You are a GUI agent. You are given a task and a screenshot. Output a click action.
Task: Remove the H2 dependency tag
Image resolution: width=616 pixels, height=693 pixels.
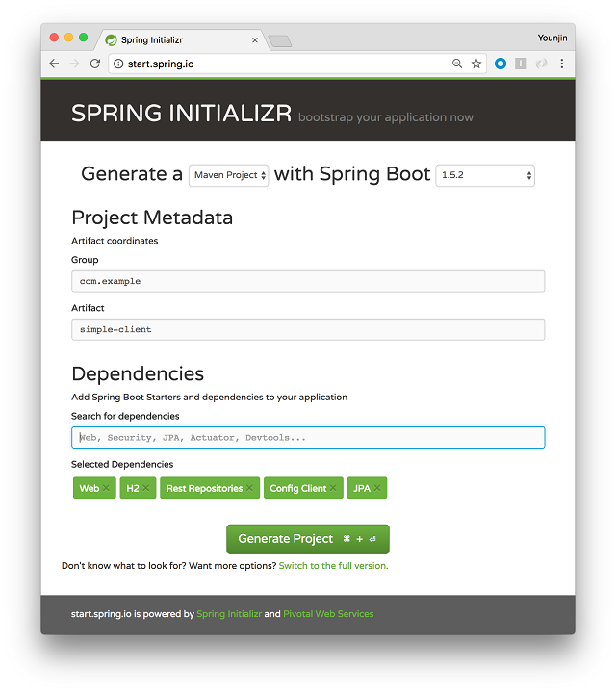coord(146,489)
